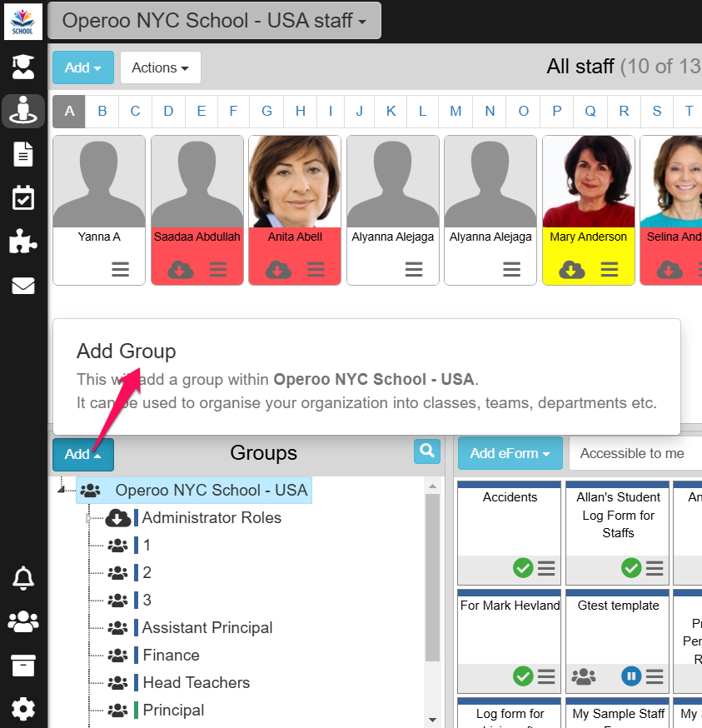Click cloud download icon on Saadaa Abdullah card
This screenshot has height=728, width=702.
click(x=181, y=269)
